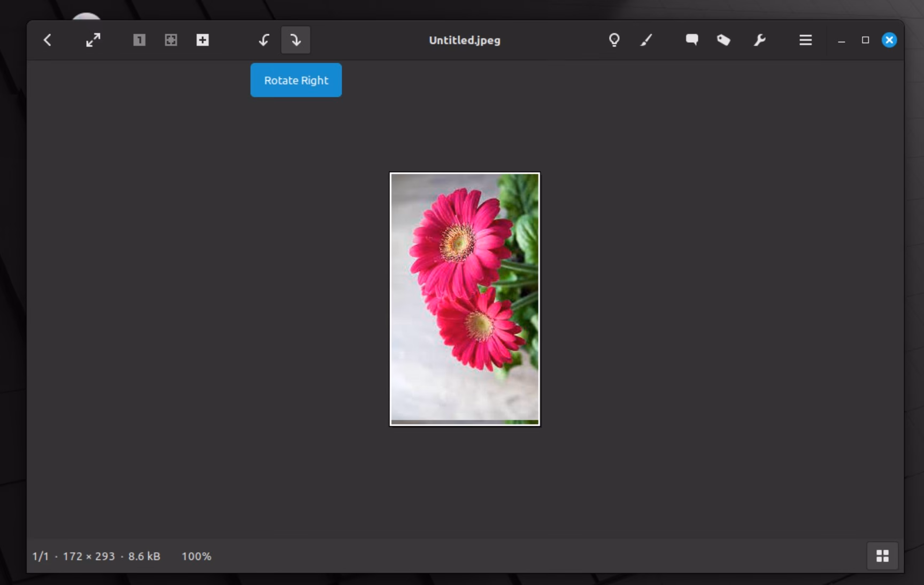Enter fullscreen mode

tap(93, 40)
